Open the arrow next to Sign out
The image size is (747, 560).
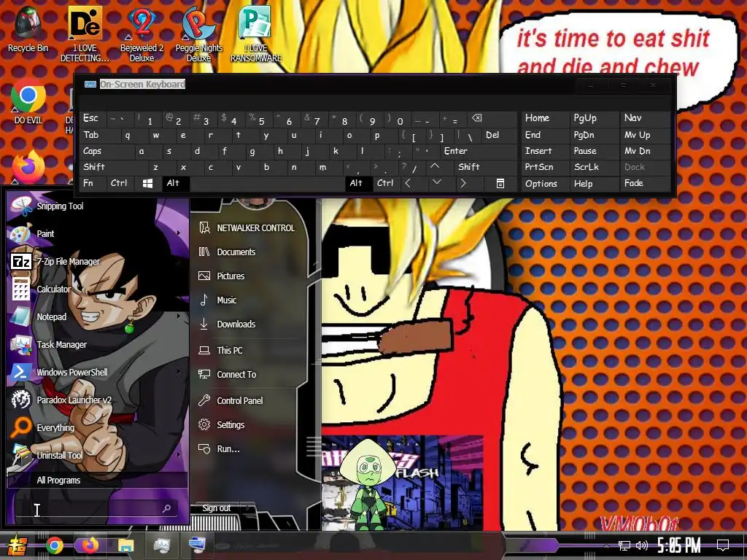point(248,508)
